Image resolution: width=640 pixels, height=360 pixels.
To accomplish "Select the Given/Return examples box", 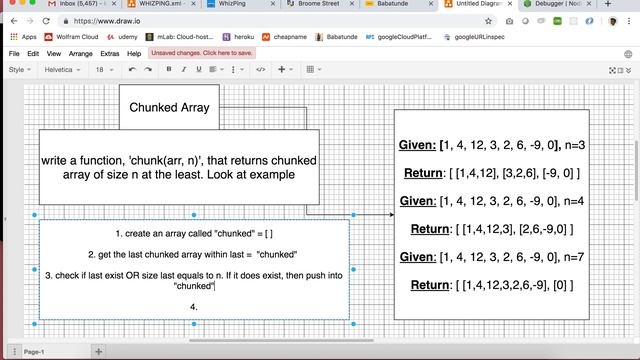I will [x=491, y=215].
